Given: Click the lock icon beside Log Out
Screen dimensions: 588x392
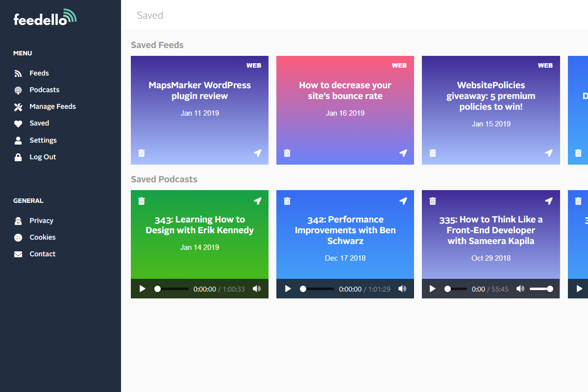Looking at the screenshot, I should [x=18, y=157].
